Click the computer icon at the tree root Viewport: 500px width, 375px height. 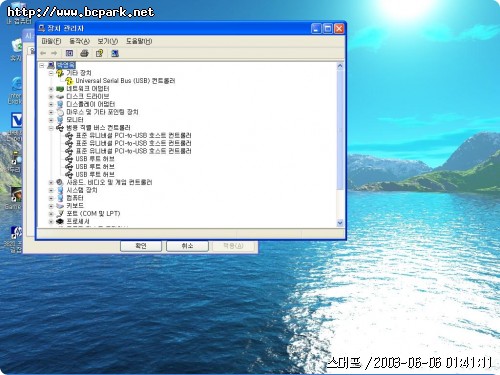tap(51, 65)
